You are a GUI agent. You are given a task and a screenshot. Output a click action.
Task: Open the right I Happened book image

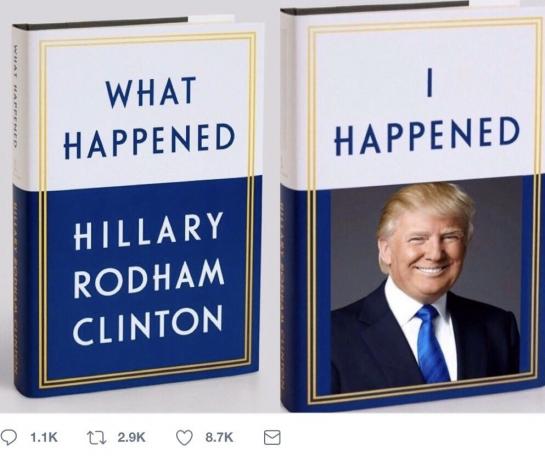(413, 206)
